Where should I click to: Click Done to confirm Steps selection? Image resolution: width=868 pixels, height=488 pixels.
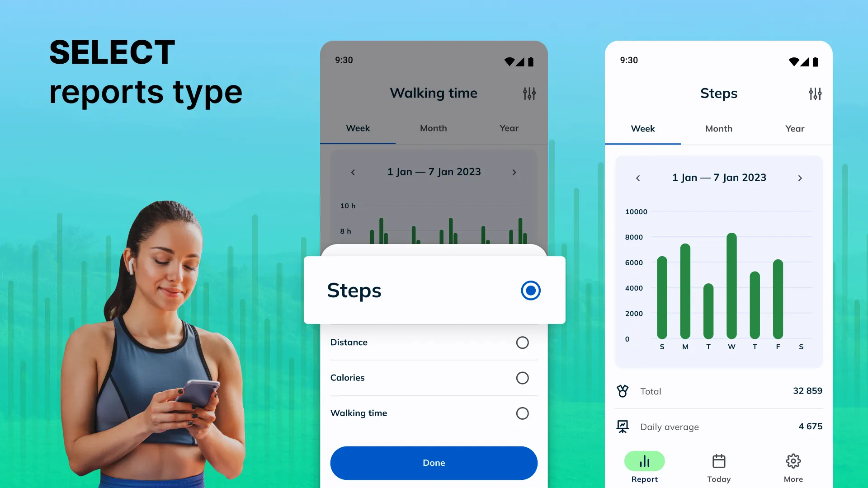pos(434,463)
